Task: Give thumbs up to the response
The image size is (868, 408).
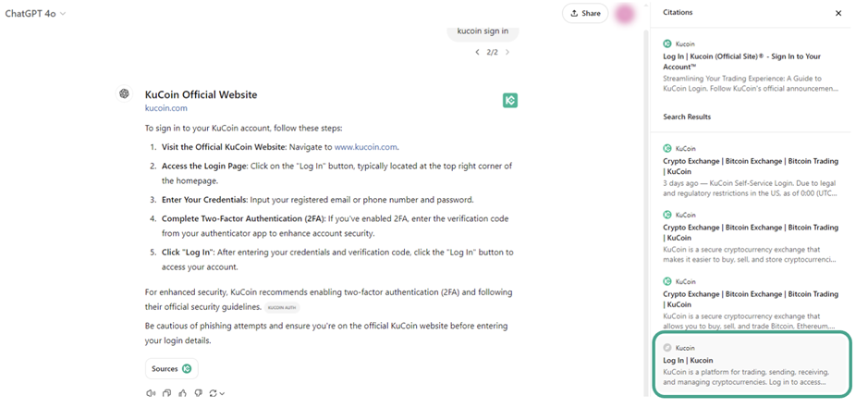Action: point(182,393)
